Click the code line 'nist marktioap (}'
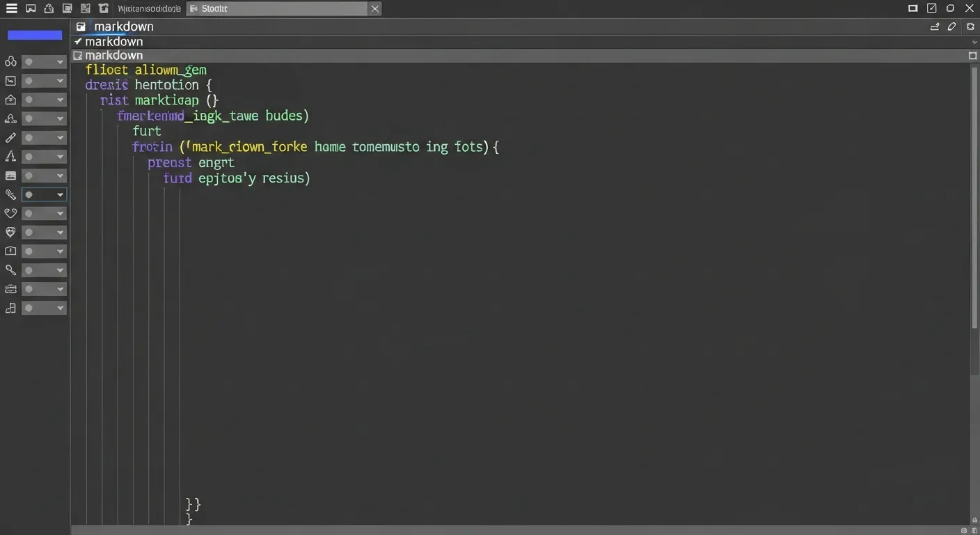 [159, 100]
